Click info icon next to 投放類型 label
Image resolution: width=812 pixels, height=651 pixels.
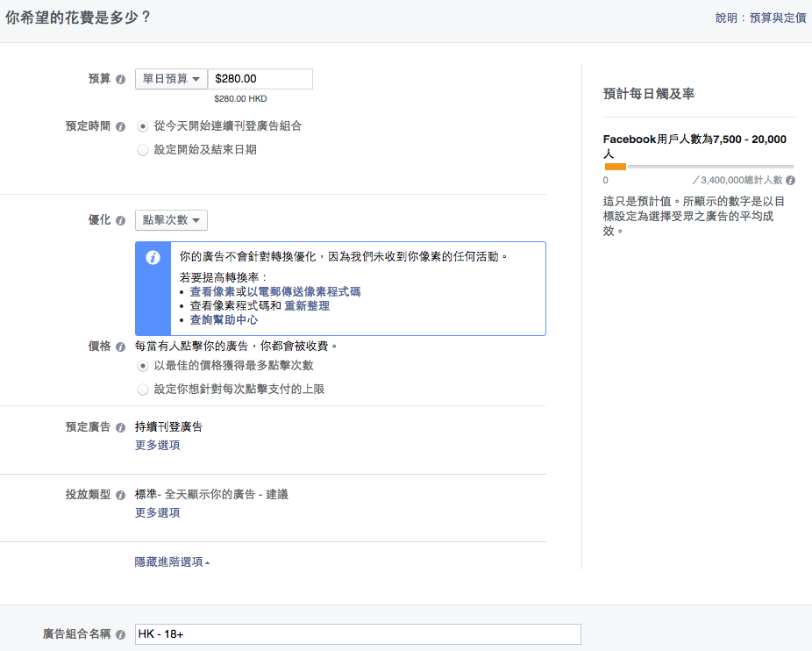(x=121, y=495)
